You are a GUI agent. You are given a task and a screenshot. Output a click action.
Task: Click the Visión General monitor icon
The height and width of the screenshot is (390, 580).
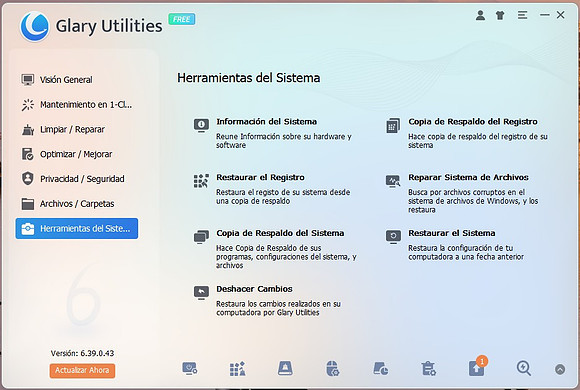coord(28,80)
